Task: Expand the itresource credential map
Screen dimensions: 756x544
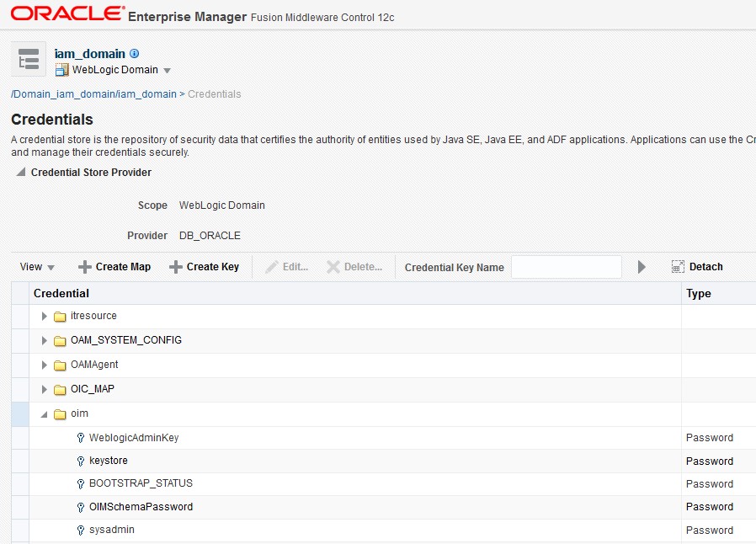Action: pos(44,316)
